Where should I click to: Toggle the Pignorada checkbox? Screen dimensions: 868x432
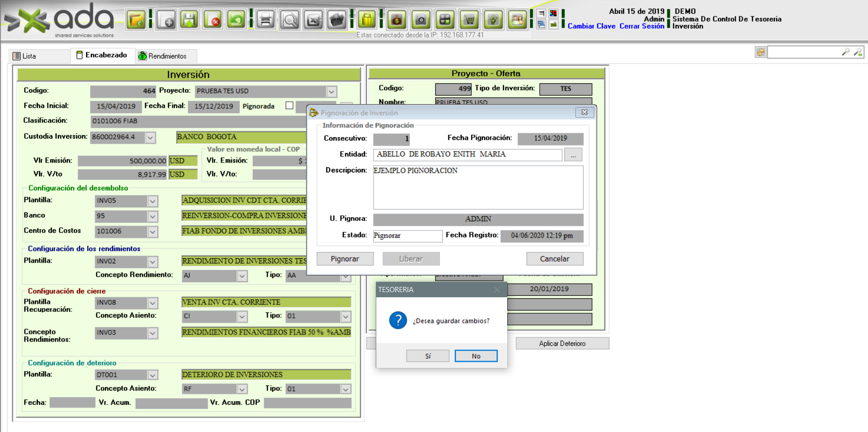coord(289,106)
